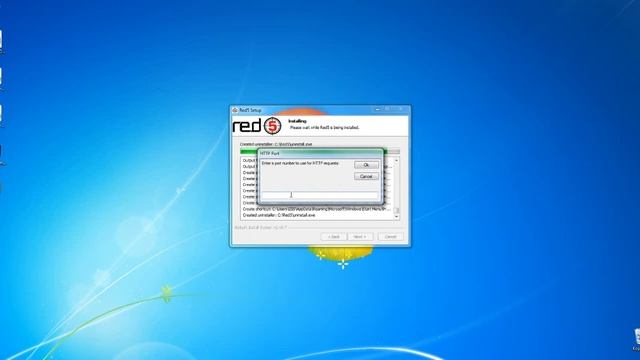Confirm the HTTP port with Ok
This screenshot has height=360, width=640.
(366, 165)
